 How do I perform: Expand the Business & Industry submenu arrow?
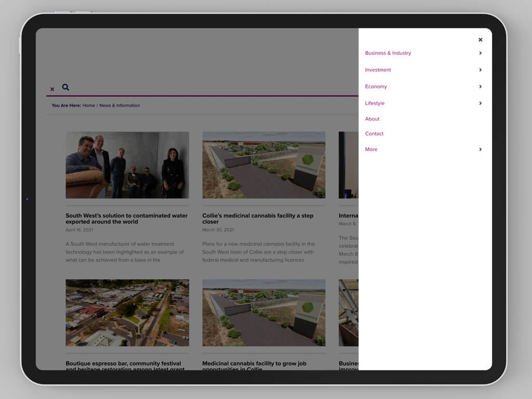tap(480, 53)
